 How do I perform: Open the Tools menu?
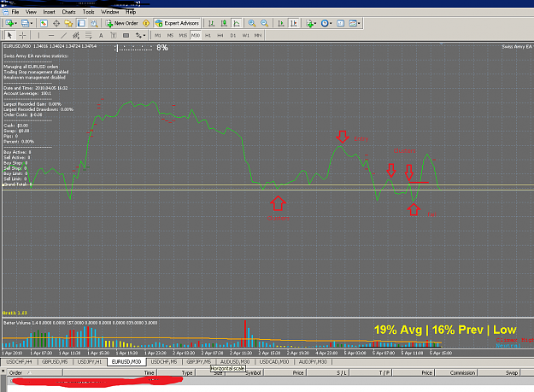88,12
